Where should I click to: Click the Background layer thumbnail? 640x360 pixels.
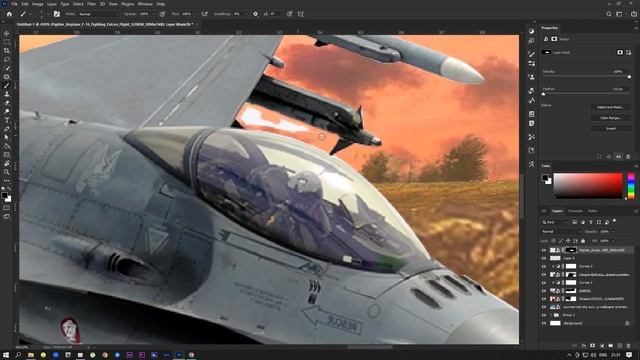555,323
